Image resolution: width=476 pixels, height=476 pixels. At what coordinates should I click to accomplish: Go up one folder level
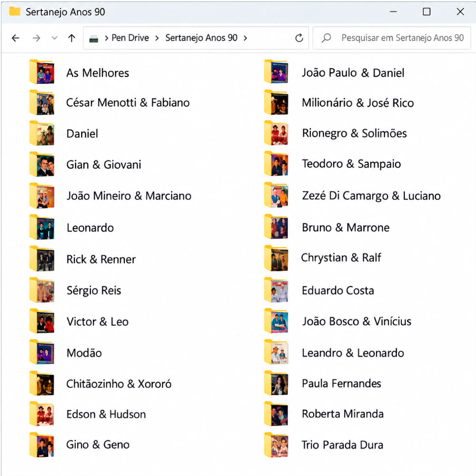(72, 38)
